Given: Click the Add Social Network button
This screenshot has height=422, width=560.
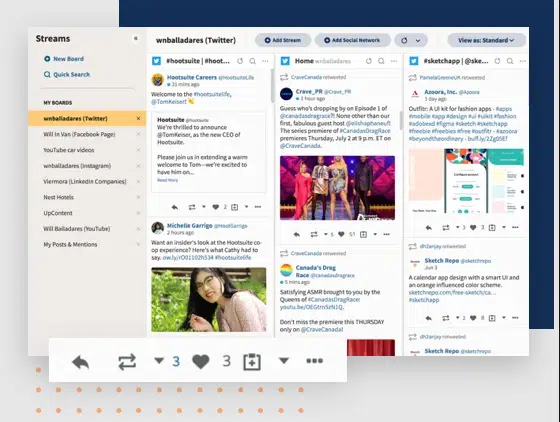Looking at the screenshot, I should point(352,40).
